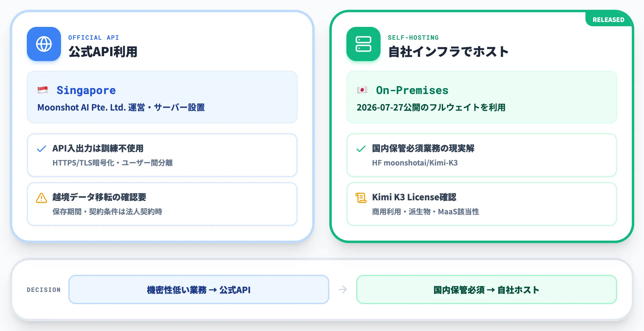Click the Japan flag icon
The height and width of the screenshot is (331, 644).
(362, 90)
